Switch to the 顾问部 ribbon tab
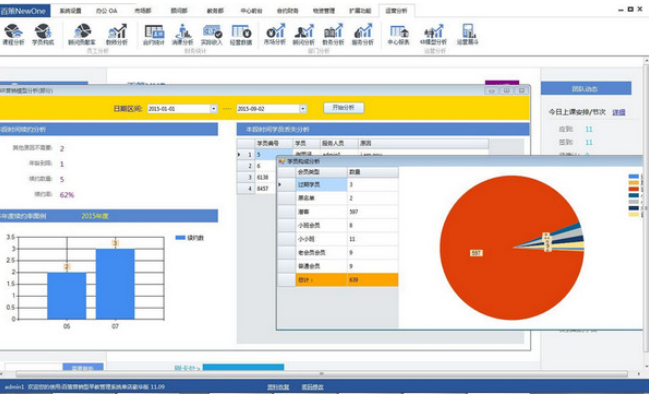The width and height of the screenshot is (649, 395). pyautogui.click(x=179, y=11)
